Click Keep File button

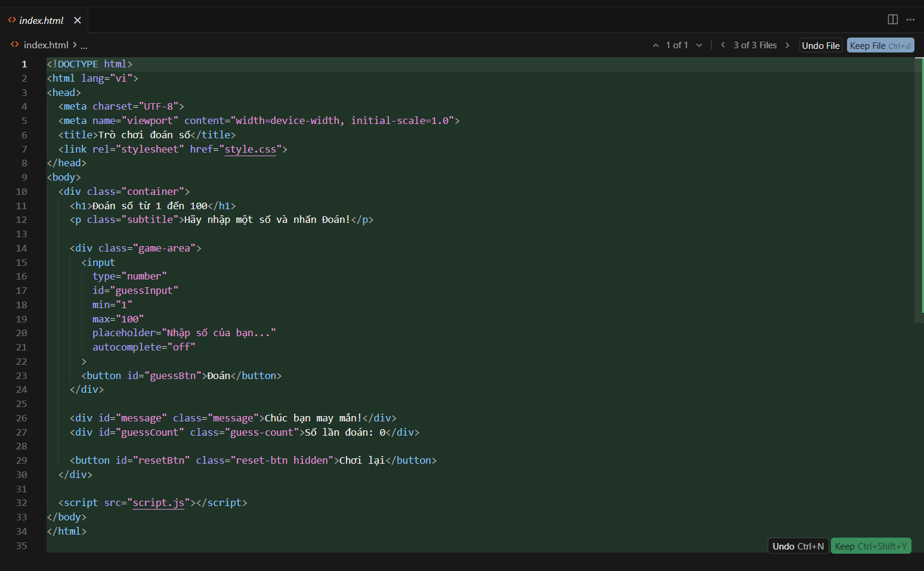[880, 45]
